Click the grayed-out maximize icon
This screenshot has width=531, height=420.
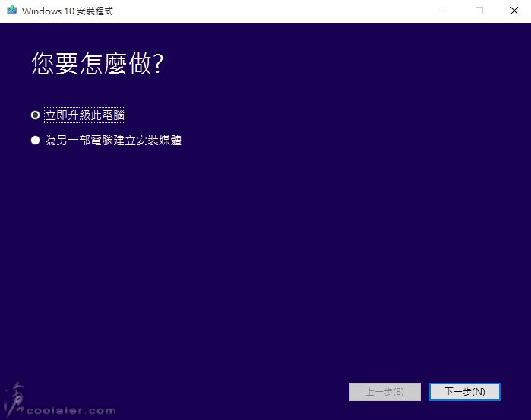coord(479,11)
